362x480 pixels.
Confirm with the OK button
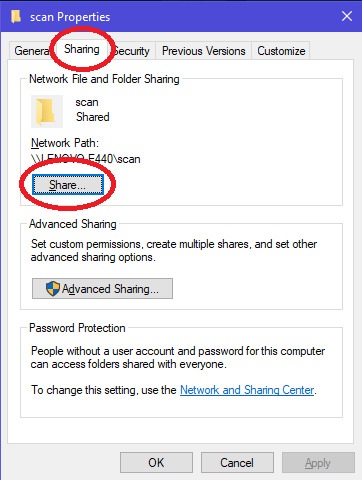tap(156, 463)
